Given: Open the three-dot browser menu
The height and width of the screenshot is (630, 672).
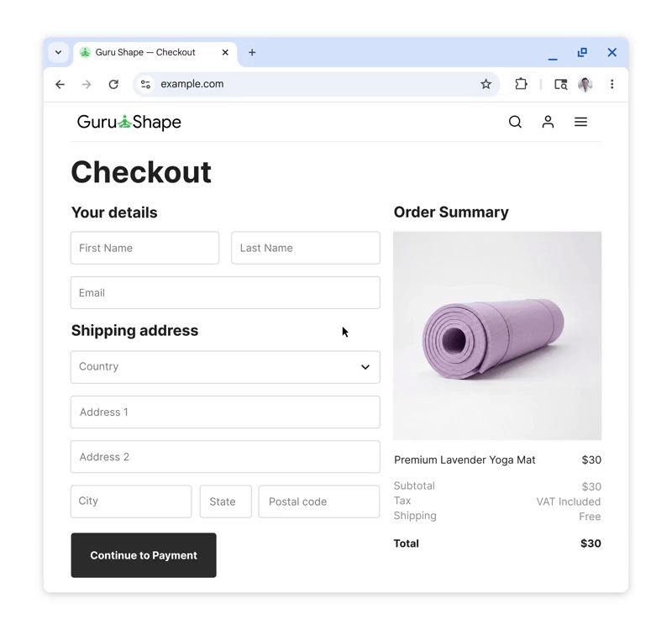Looking at the screenshot, I should [612, 84].
